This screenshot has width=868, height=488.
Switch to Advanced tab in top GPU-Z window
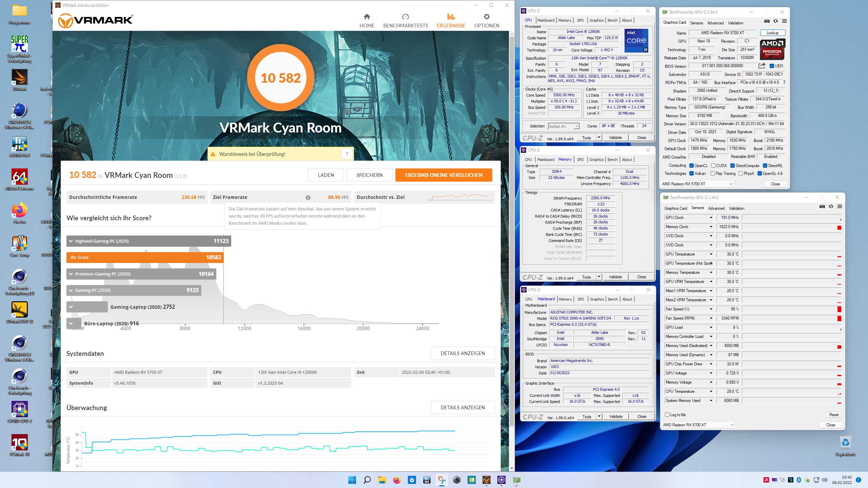coord(715,23)
